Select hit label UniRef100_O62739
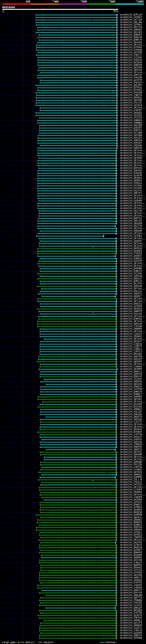This screenshot has height=644, width=146. click(131, 226)
